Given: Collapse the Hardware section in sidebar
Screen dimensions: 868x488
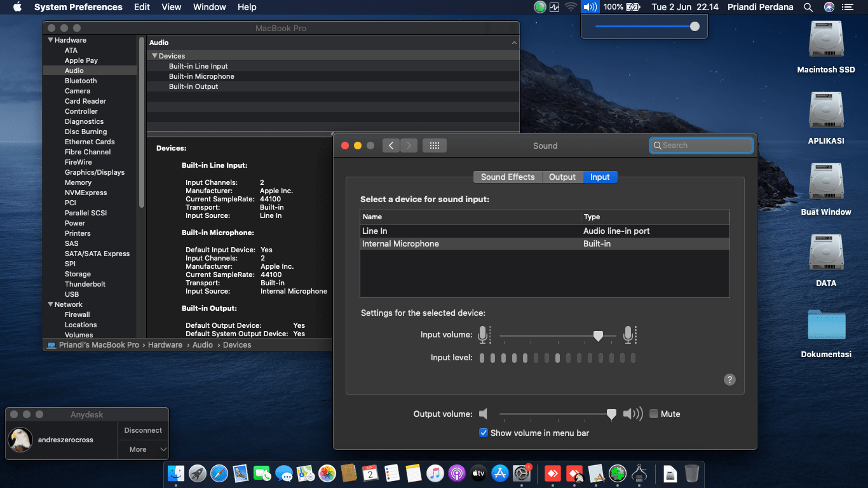Looking at the screenshot, I should (51, 40).
